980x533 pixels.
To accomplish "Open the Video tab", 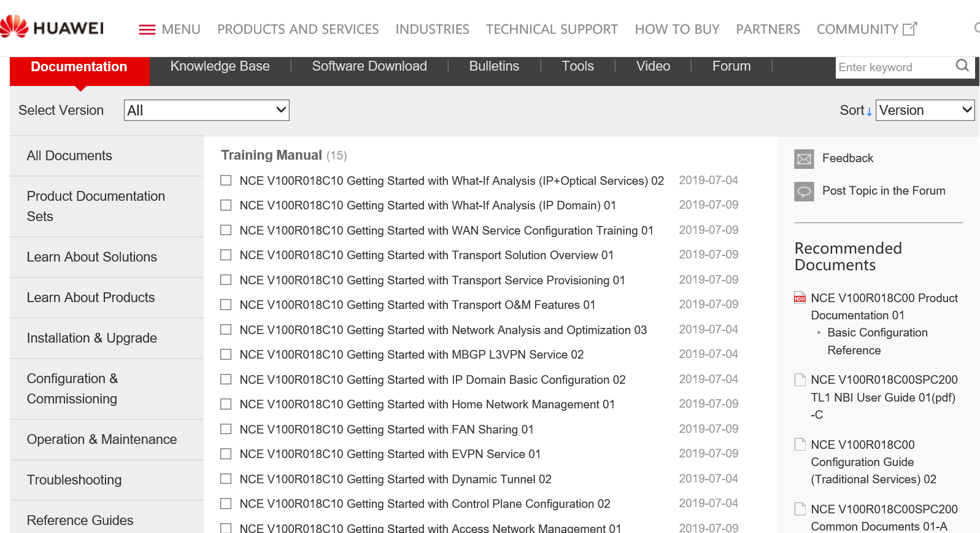I will click(653, 66).
